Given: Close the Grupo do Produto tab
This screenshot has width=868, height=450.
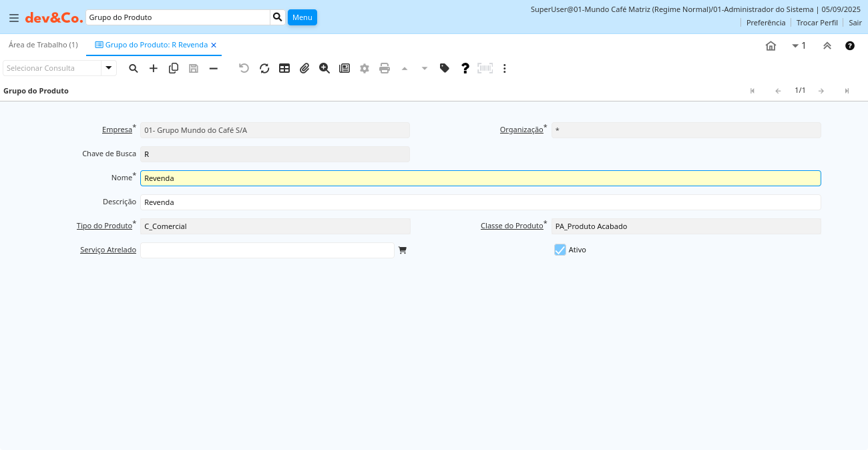Looking at the screenshot, I should pos(214,45).
